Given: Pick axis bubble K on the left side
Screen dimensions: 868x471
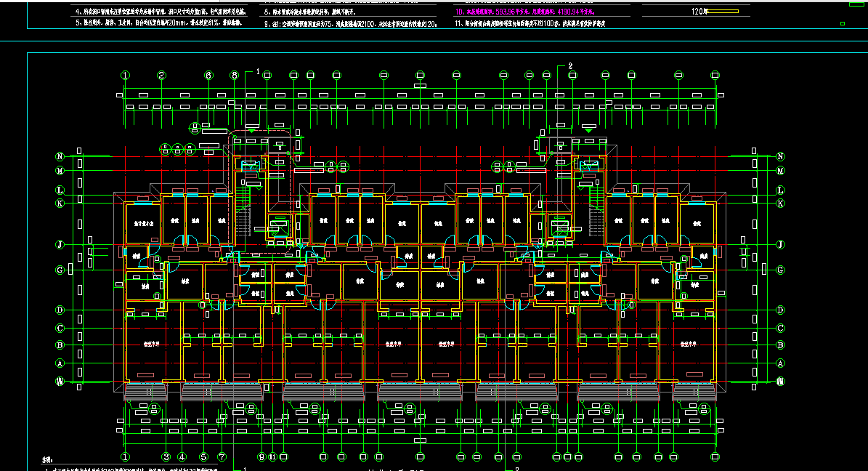Looking at the screenshot, I should coord(60,204).
